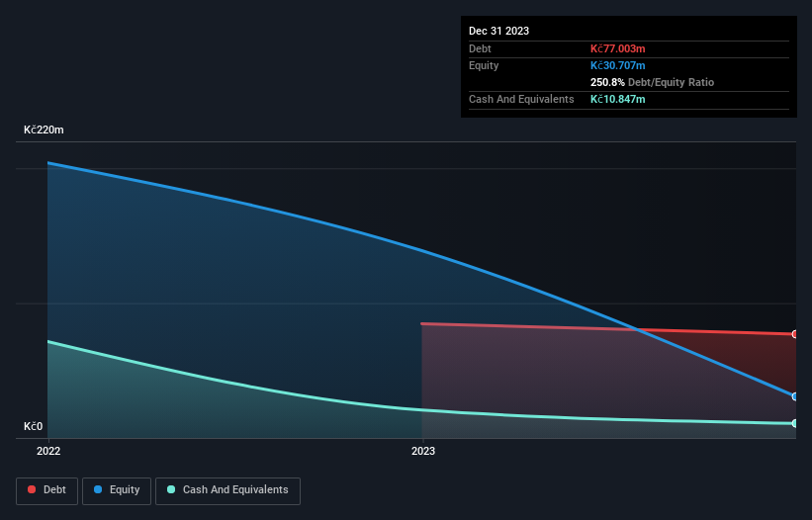Toggle the Equity legend button
Viewport: 812px width, 520px height.
pos(117,490)
